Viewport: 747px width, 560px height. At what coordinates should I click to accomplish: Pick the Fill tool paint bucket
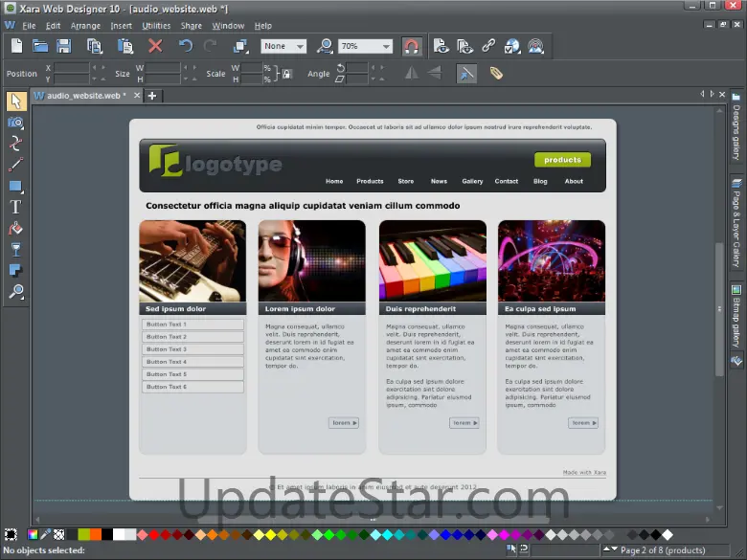click(15, 229)
